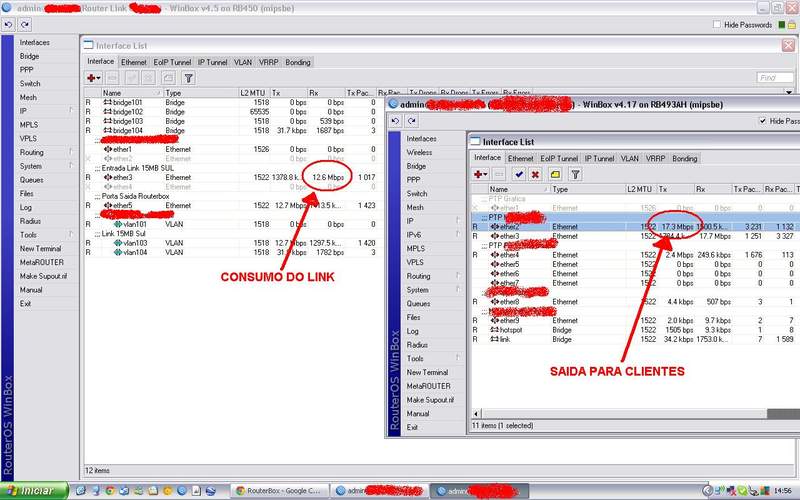Click the Add (red plus) button in the front Interface List
800x500 pixels.
point(478,174)
